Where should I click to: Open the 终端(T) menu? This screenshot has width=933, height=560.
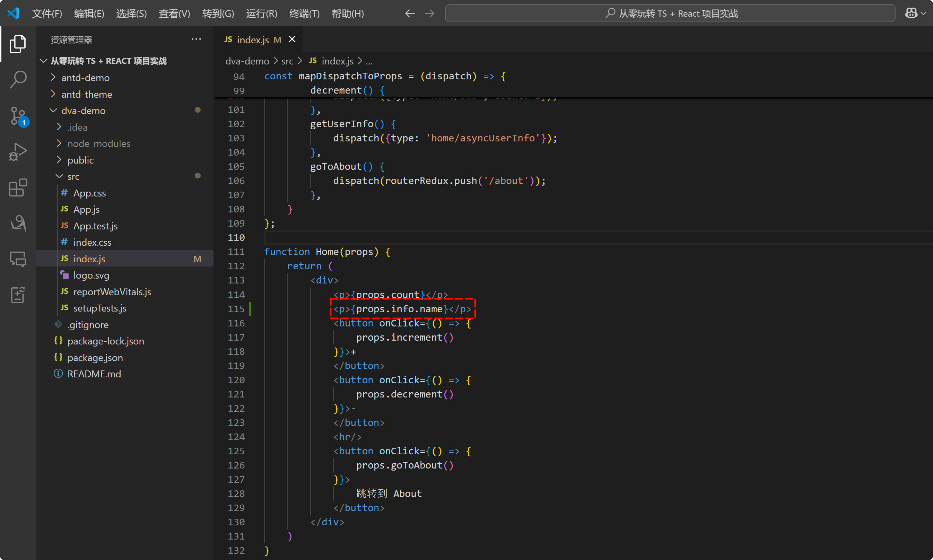[x=304, y=14]
